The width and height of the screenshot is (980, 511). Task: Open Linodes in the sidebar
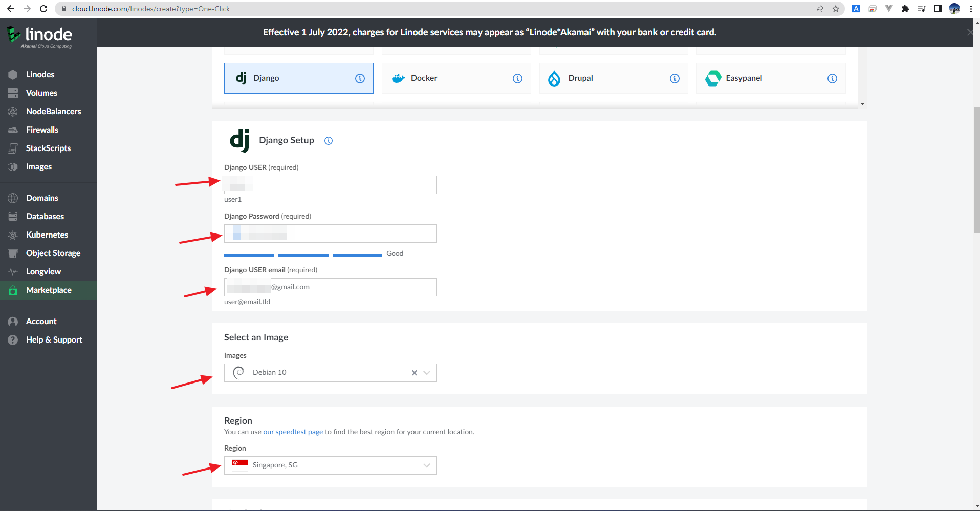[x=48, y=74]
